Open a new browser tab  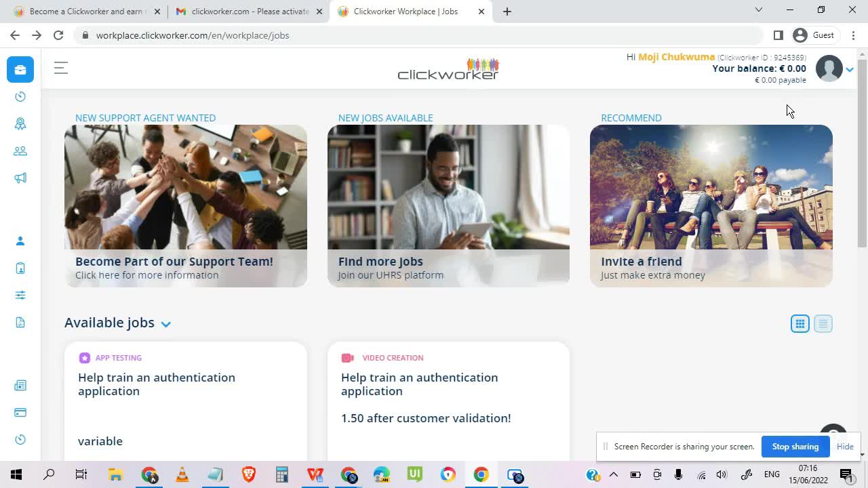(x=507, y=12)
